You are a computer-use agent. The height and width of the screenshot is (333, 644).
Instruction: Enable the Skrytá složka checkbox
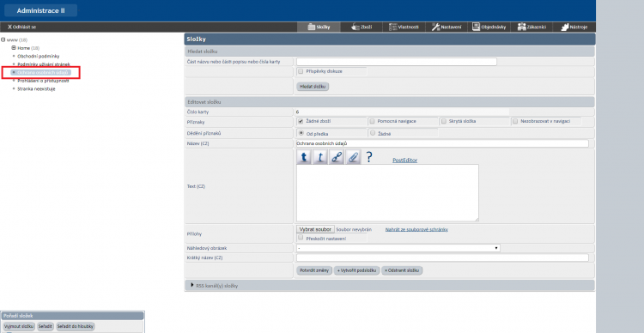point(444,121)
